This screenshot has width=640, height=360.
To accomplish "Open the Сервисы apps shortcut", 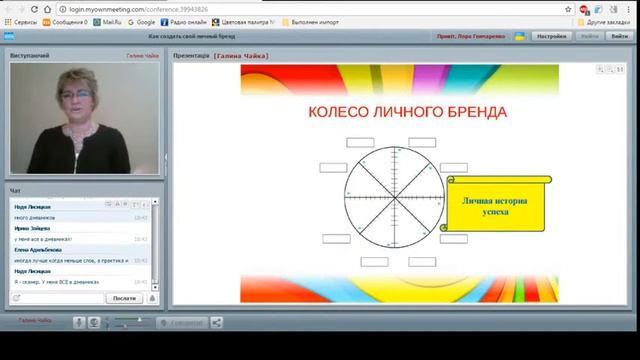I will [x=21, y=22].
